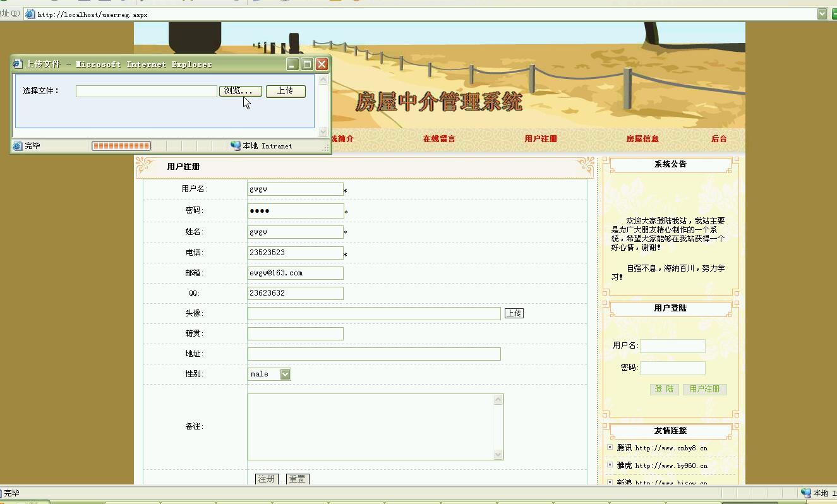Click the 系统公告 panel heading
This screenshot has width=837, height=504.
[670, 164]
